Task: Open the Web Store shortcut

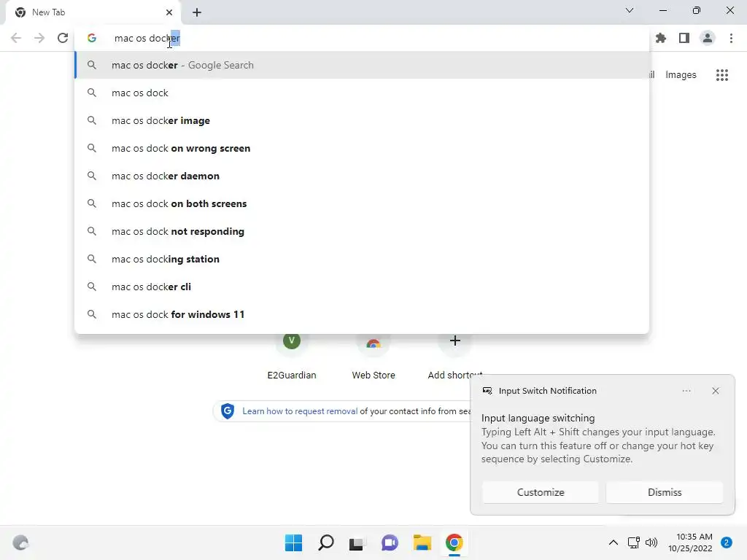Action: [x=373, y=355]
